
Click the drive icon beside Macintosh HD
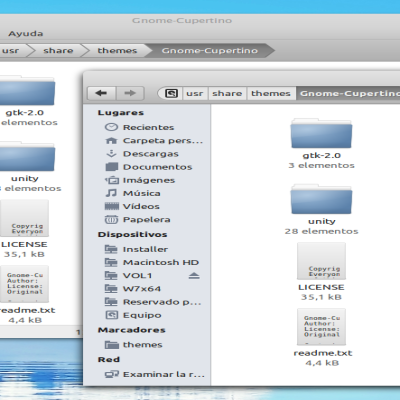111,262
